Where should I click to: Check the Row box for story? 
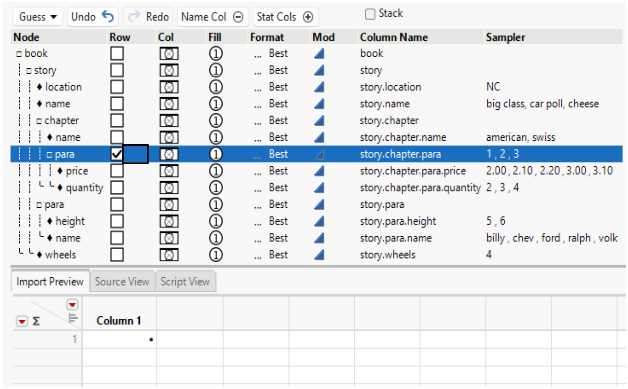(x=117, y=70)
